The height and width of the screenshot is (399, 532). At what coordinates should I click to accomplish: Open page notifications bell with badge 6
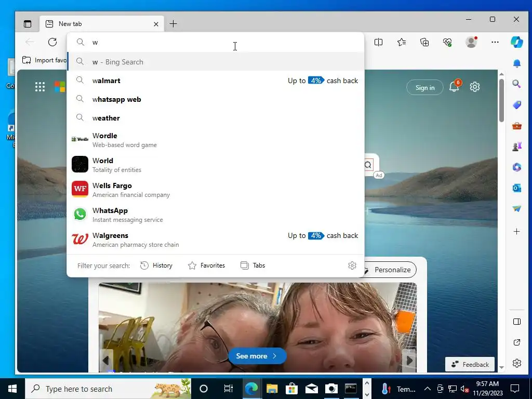point(455,87)
